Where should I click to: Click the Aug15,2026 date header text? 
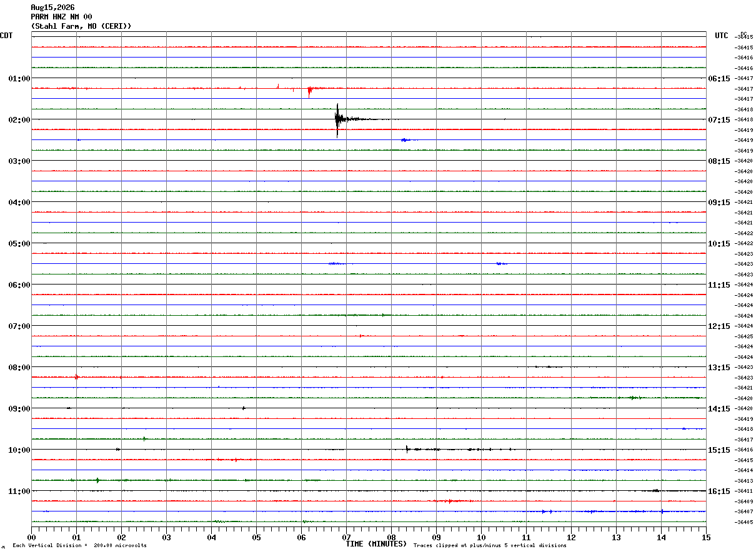click(x=52, y=8)
